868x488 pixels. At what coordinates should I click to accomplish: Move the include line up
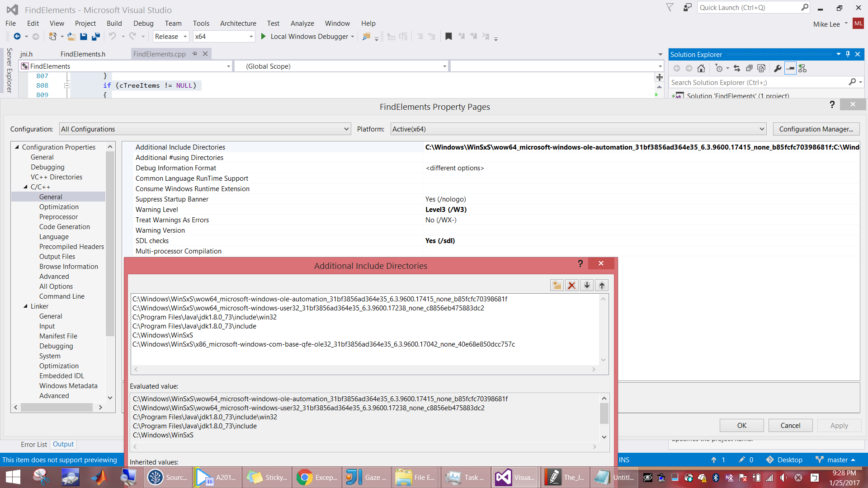coord(602,285)
